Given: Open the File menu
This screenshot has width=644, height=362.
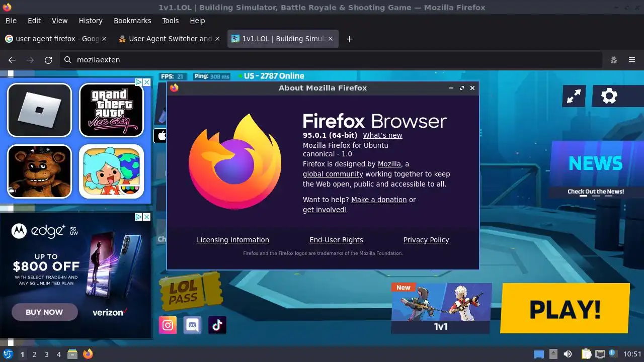Looking at the screenshot, I should (x=11, y=21).
